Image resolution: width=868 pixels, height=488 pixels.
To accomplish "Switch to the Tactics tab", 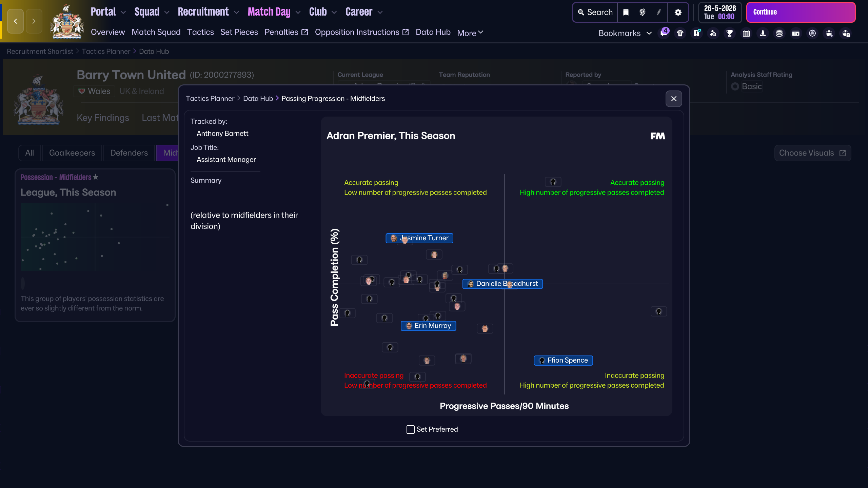I will coord(200,32).
